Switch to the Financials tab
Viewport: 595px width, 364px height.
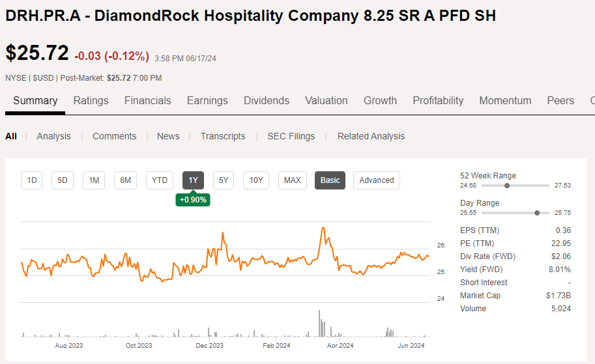tap(147, 100)
